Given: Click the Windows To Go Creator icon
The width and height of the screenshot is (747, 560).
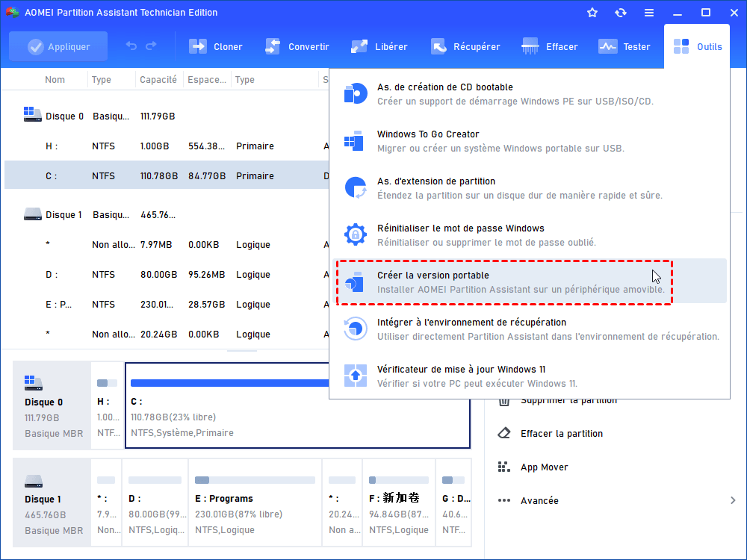Looking at the screenshot, I should click(354, 140).
